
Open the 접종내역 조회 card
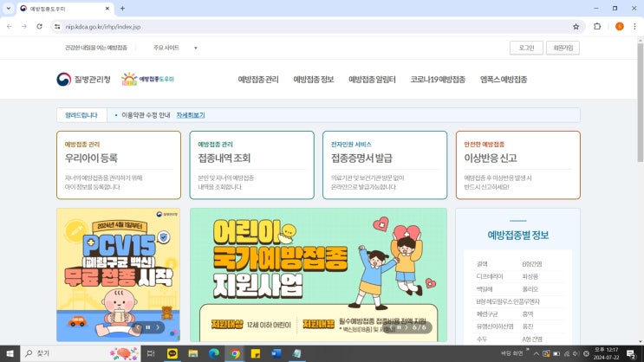tap(251, 165)
